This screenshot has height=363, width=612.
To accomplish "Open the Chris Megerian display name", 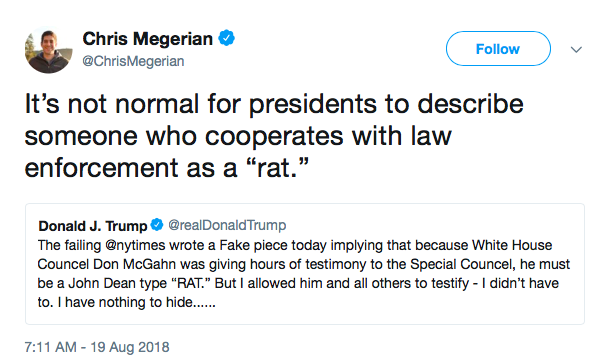I will click(x=148, y=39).
